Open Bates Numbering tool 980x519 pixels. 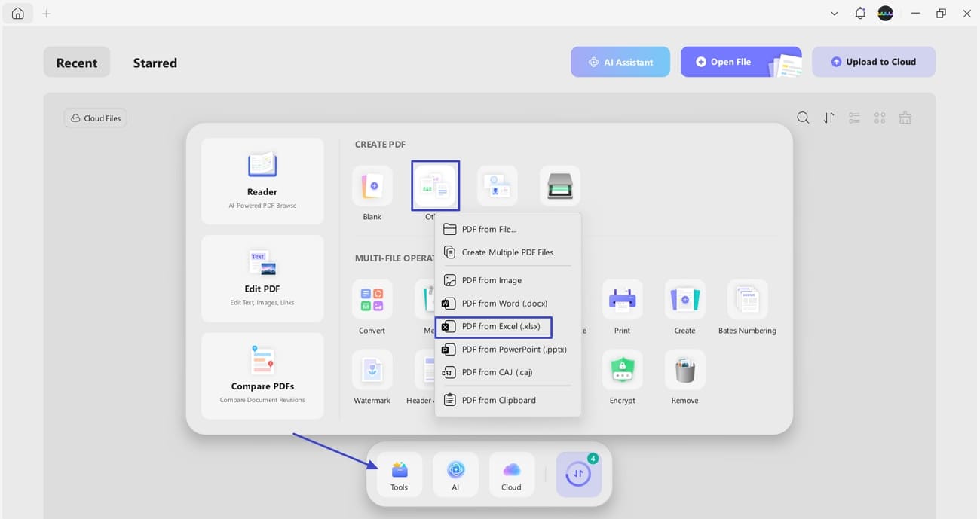click(748, 300)
